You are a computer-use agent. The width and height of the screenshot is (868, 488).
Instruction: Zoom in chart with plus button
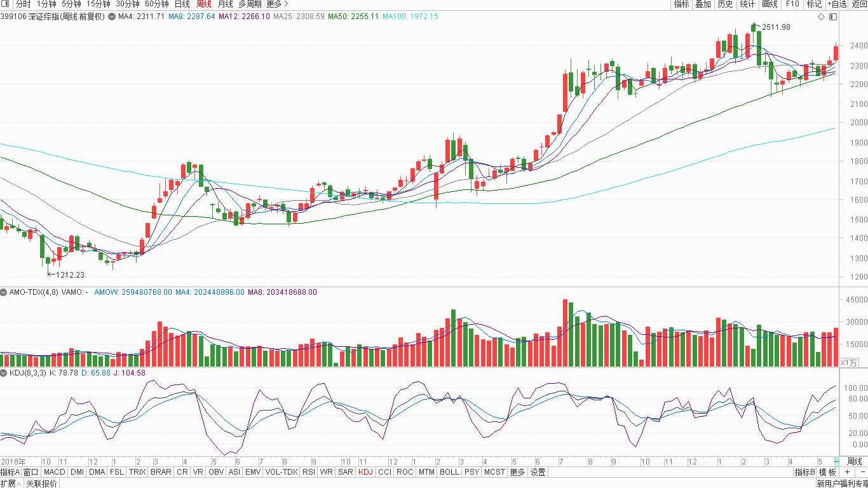pyautogui.click(x=847, y=472)
